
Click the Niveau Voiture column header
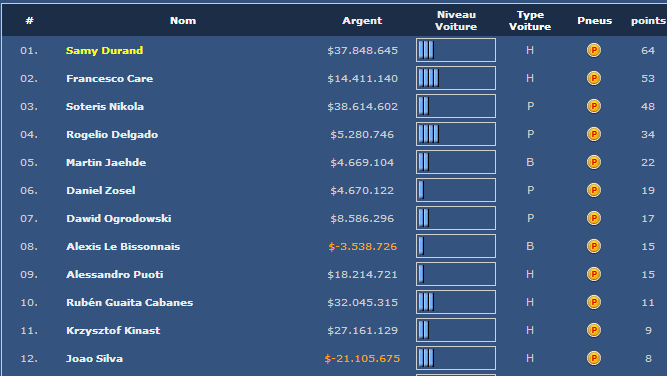coord(456,20)
